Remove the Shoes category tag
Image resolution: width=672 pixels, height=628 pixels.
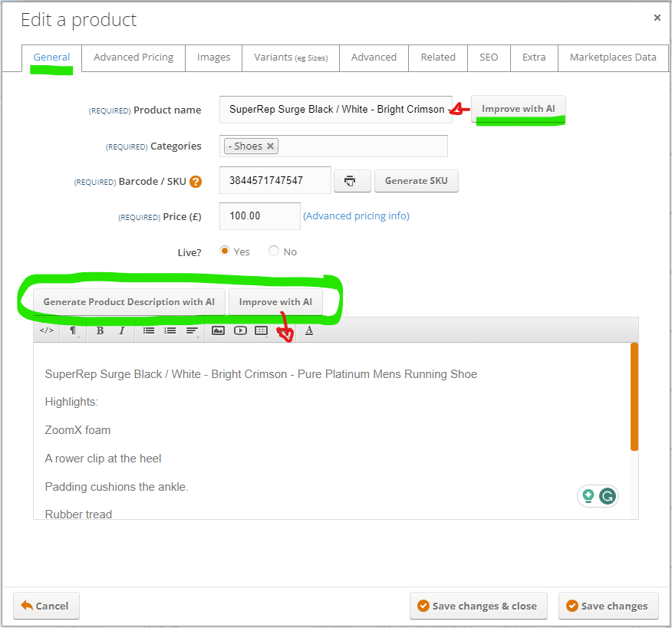271,146
